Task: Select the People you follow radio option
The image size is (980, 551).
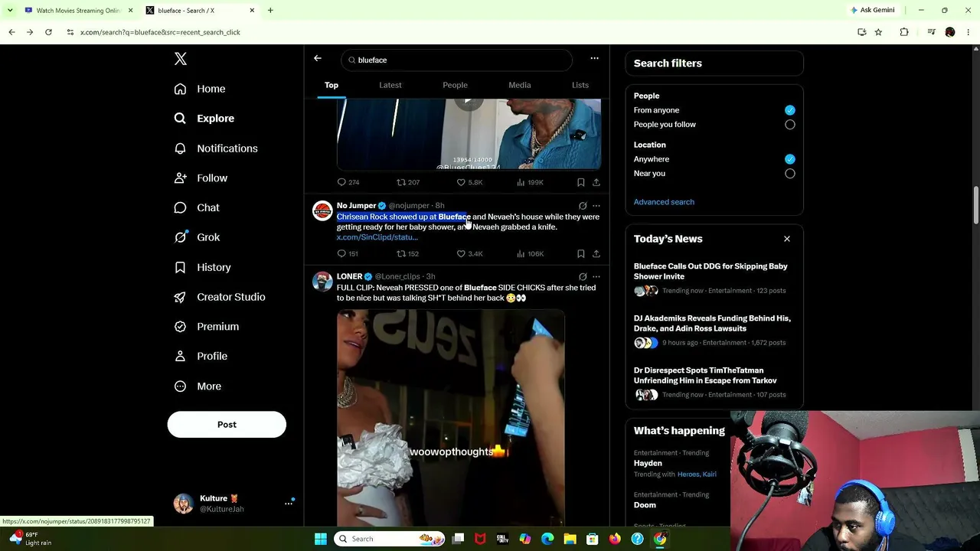Action: click(790, 125)
